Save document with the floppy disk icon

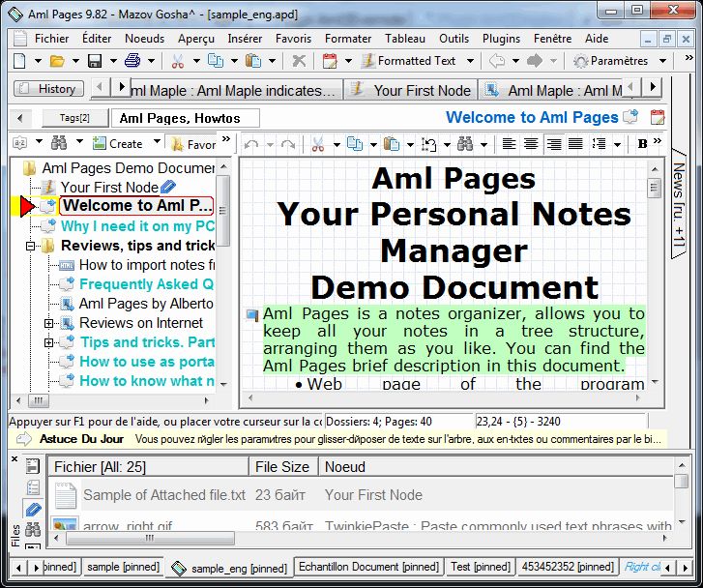(x=95, y=61)
